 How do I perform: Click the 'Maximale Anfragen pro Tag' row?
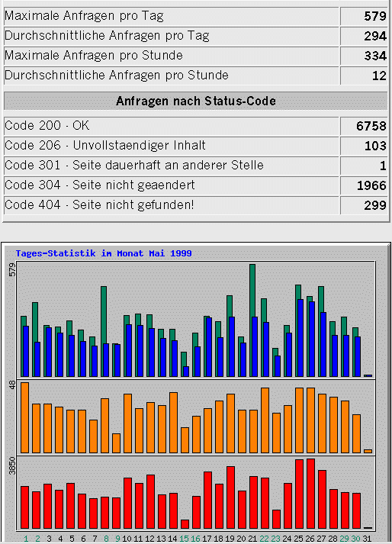coord(195,16)
